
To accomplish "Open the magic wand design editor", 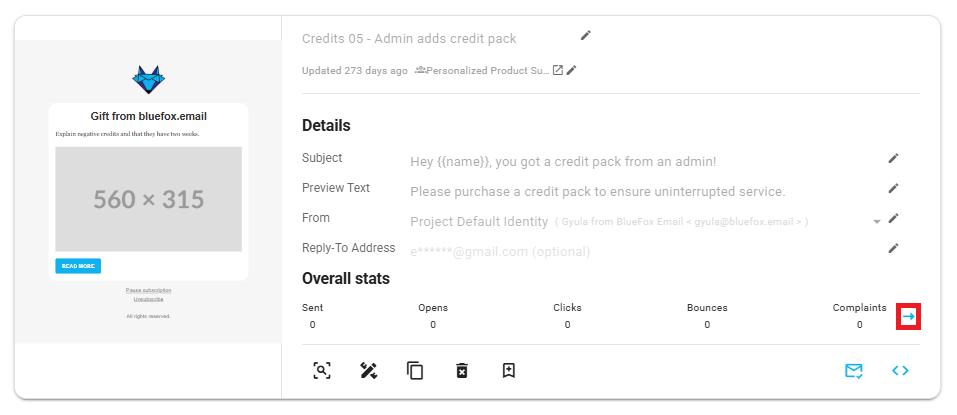I will click(368, 371).
